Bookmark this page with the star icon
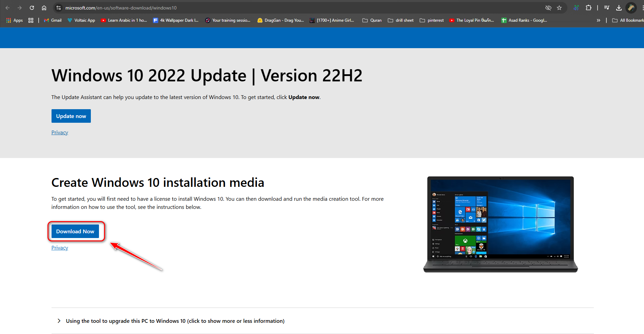Screen dimensions: 644x334 click(x=559, y=8)
